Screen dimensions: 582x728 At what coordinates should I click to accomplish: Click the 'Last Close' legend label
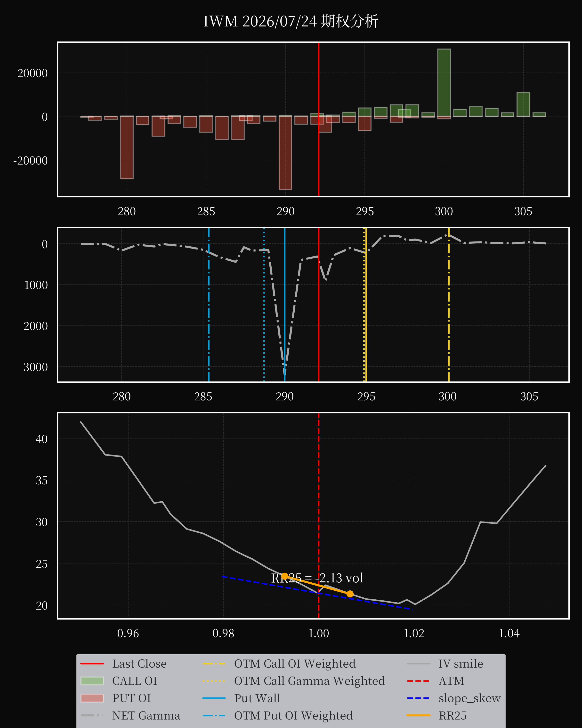(x=139, y=664)
